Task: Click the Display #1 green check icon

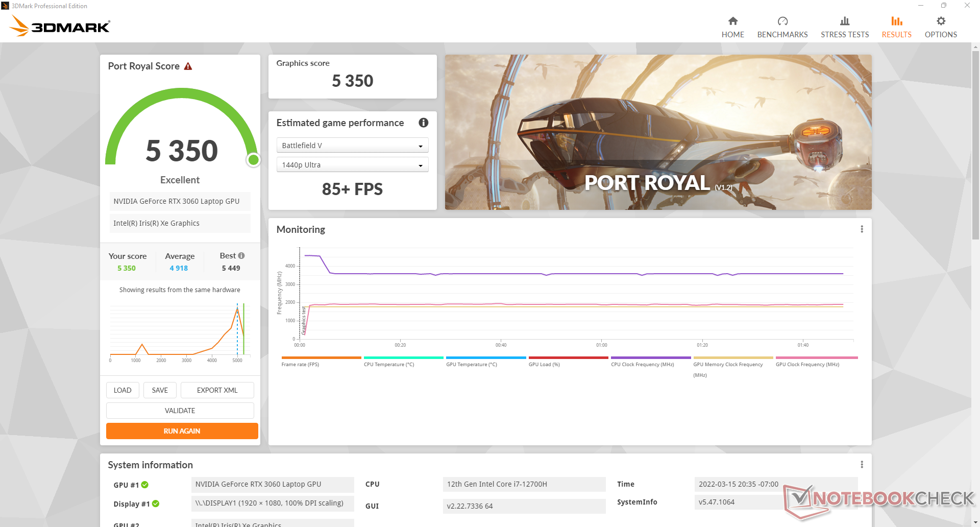Action: (156, 504)
